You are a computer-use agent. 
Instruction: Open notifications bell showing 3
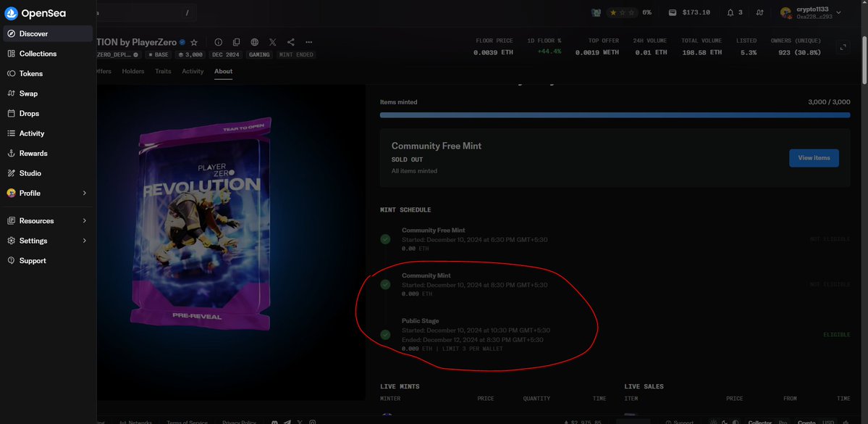point(735,13)
